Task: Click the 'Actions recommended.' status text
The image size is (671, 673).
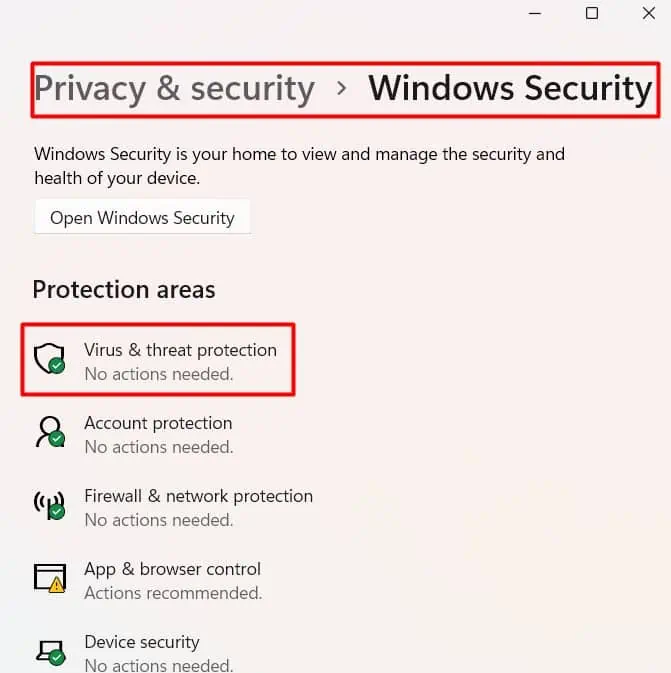Action: 173,593
